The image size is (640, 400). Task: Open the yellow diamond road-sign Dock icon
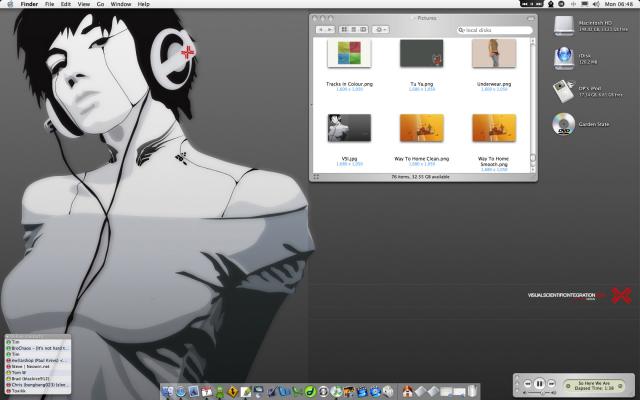(233, 392)
